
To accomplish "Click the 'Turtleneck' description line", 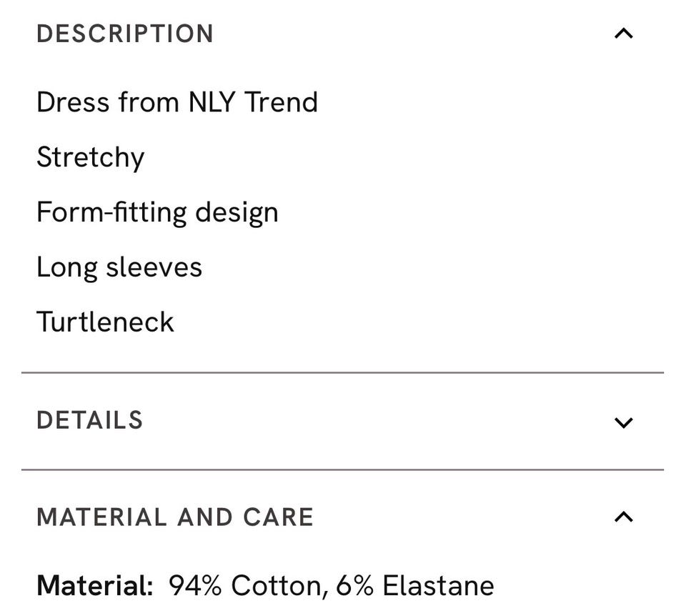I will coord(105,322).
